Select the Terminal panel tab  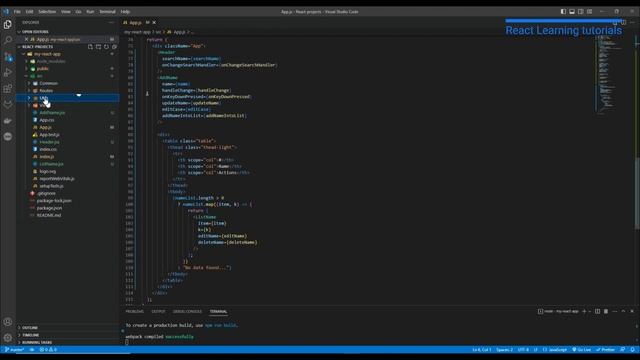pyautogui.click(x=218, y=311)
